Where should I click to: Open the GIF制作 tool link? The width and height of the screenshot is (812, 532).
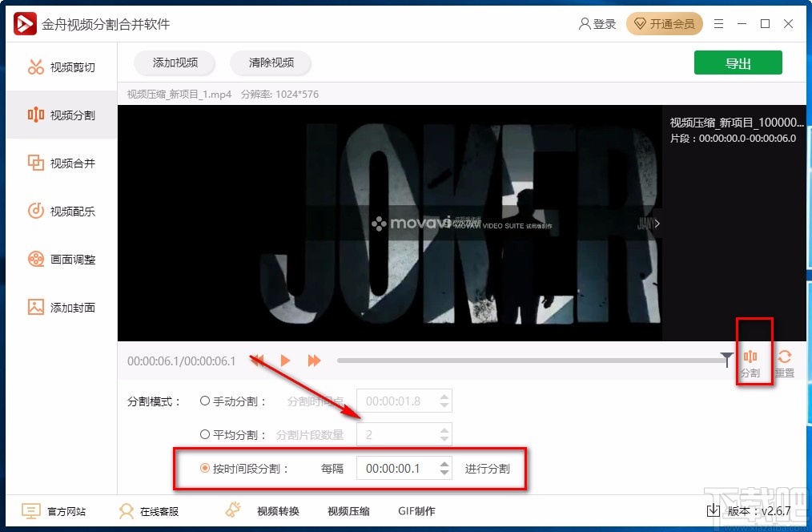click(416, 511)
